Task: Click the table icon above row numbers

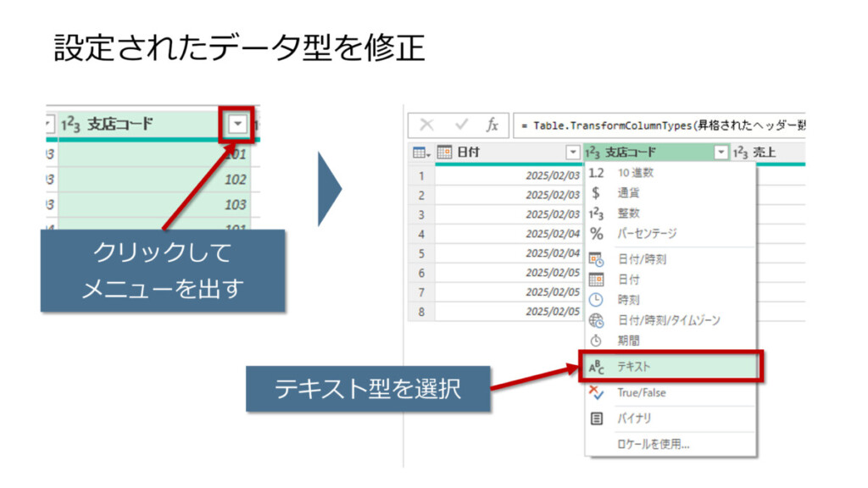Action: coord(420,152)
